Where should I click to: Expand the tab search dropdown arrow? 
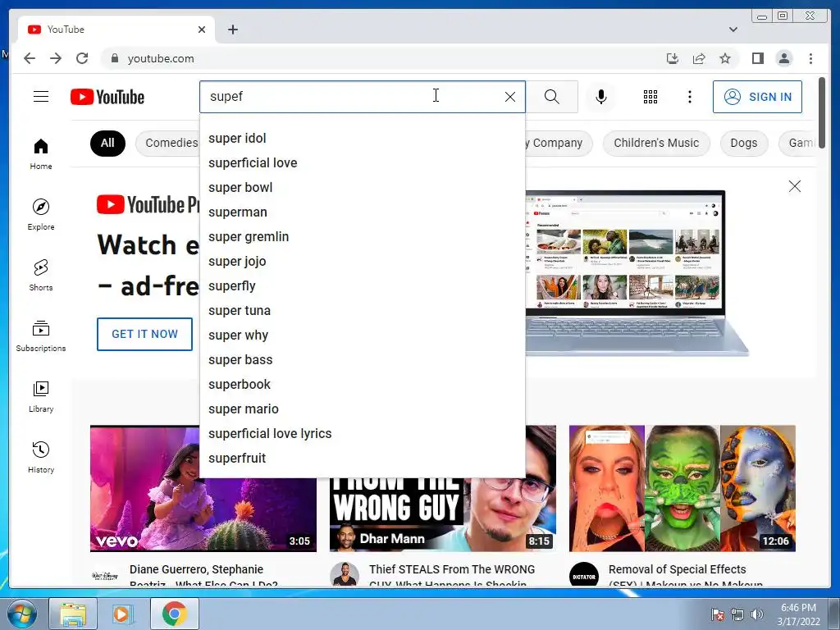coord(733,30)
